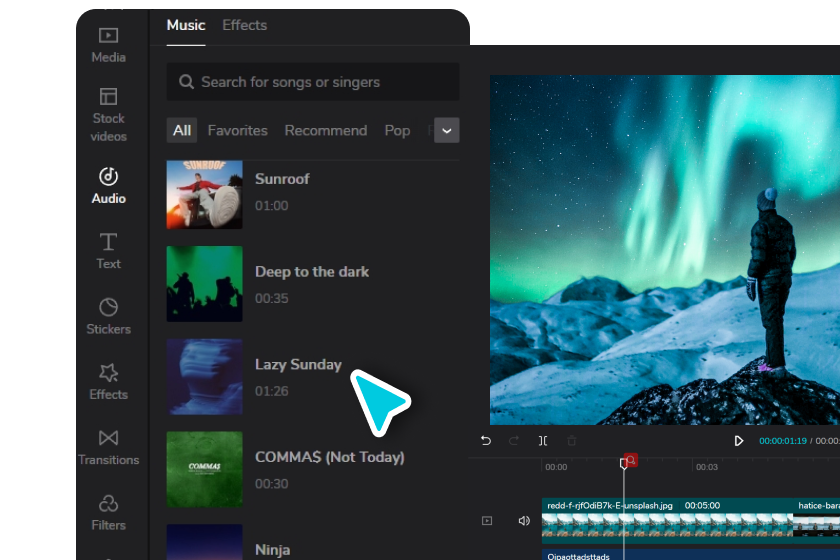The image size is (840, 560).
Task: Select the Lazy Sunday album thumbnail
Action: tap(205, 377)
